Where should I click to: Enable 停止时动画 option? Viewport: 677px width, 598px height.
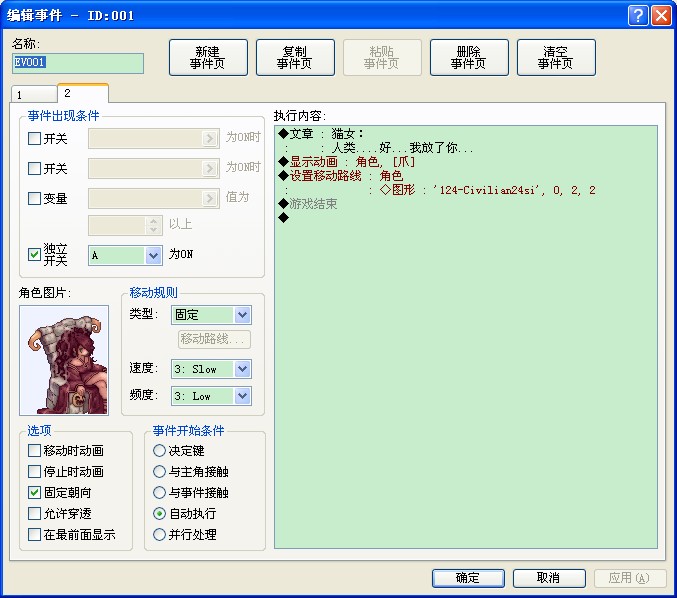34,471
